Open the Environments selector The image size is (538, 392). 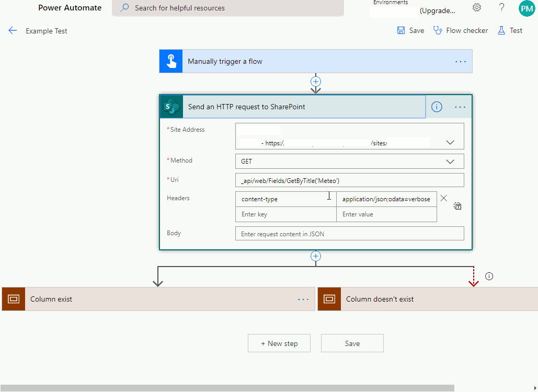(x=414, y=7)
